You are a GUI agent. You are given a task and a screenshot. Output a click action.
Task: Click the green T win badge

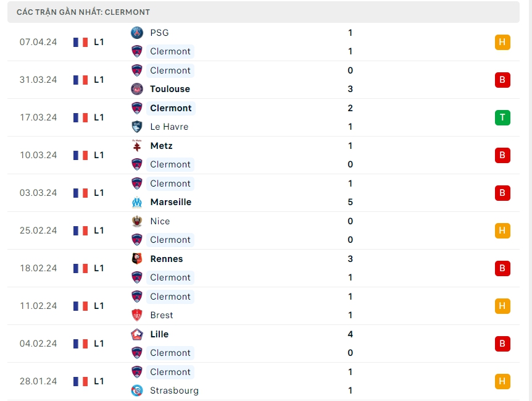coord(502,117)
